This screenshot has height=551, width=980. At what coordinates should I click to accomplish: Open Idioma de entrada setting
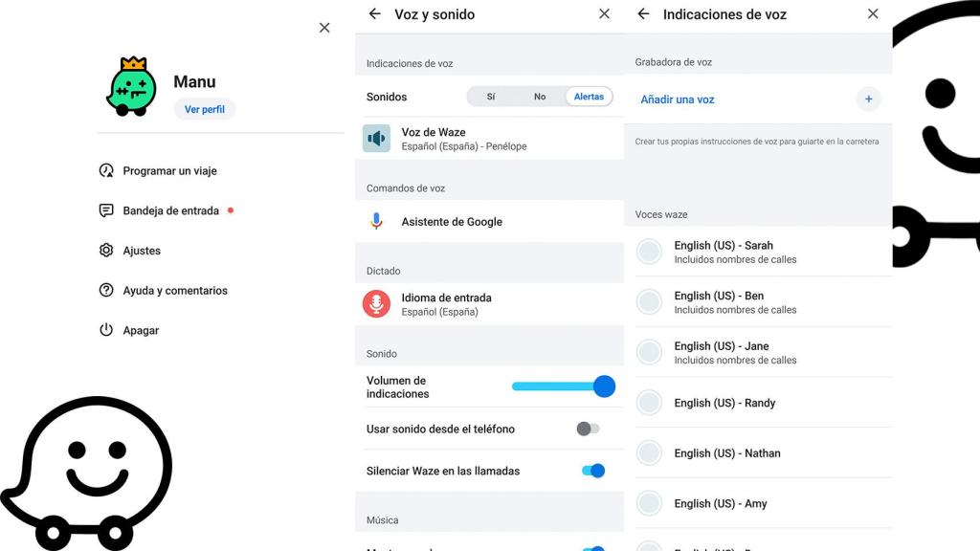point(489,304)
